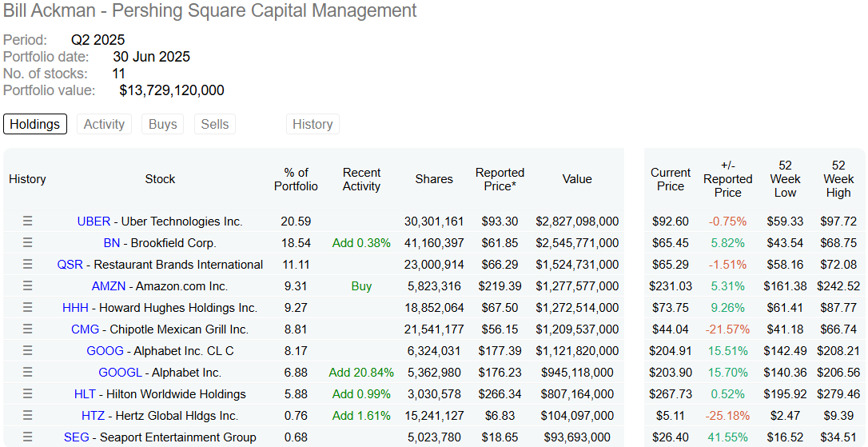Open the Sells tab
The image size is (868, 447).
[215, 124]
